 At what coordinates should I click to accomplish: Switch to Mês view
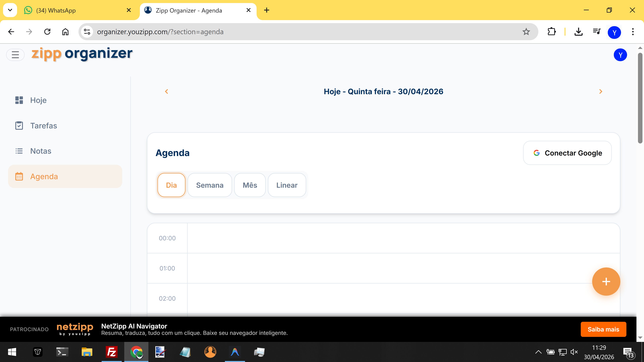coord(250,185)
